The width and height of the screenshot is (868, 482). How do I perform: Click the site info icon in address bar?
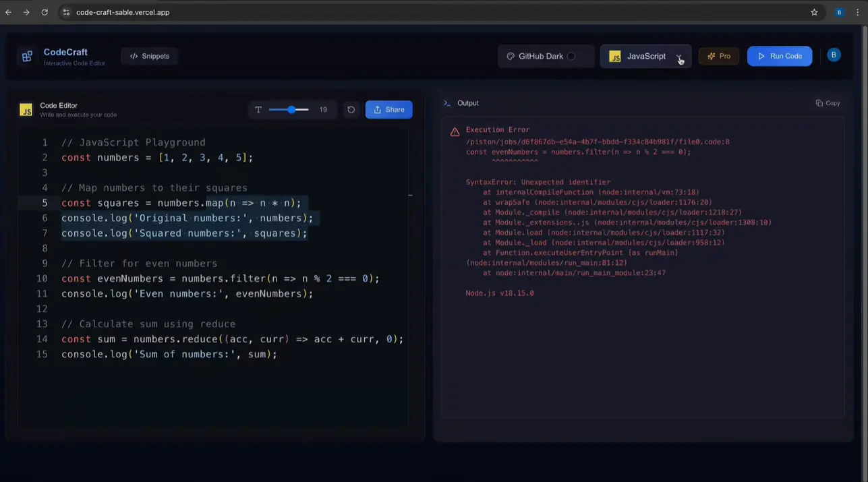[65, 12]
